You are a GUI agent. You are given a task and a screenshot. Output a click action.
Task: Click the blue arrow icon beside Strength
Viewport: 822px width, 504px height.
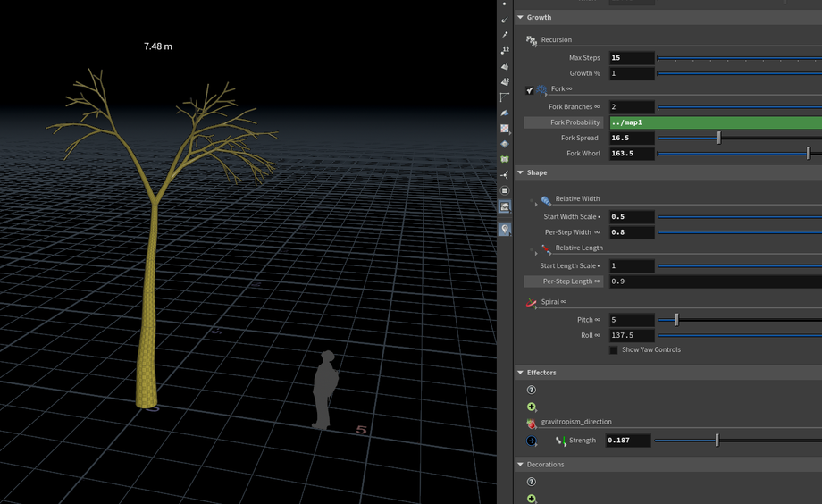(x=532, y=441)
